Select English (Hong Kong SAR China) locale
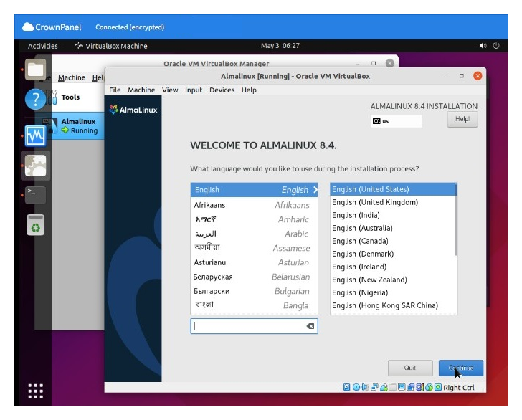522x420 pixels. coord(392,305)
